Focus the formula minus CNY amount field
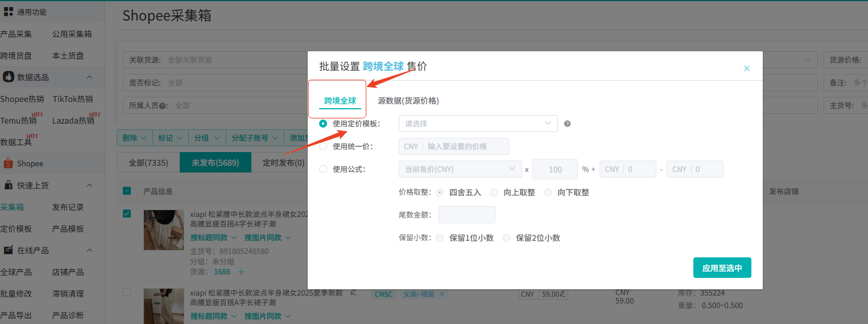Image resolution: width=868 pixels, height=324 pixels. click(695, 169)
